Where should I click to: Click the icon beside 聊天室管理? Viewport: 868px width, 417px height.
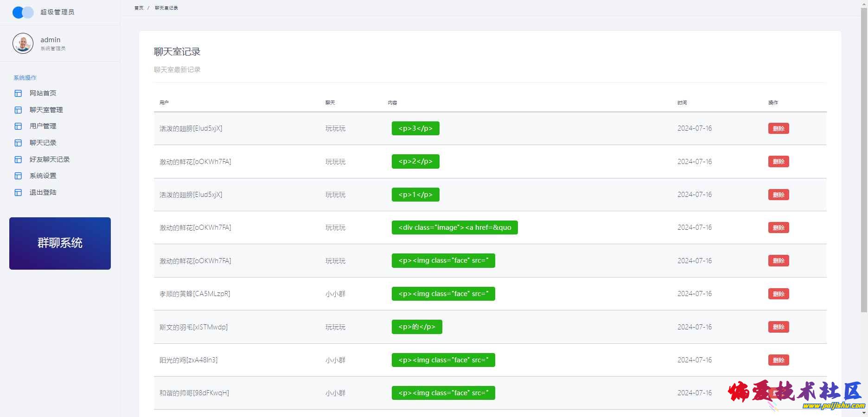pos(18,110)
